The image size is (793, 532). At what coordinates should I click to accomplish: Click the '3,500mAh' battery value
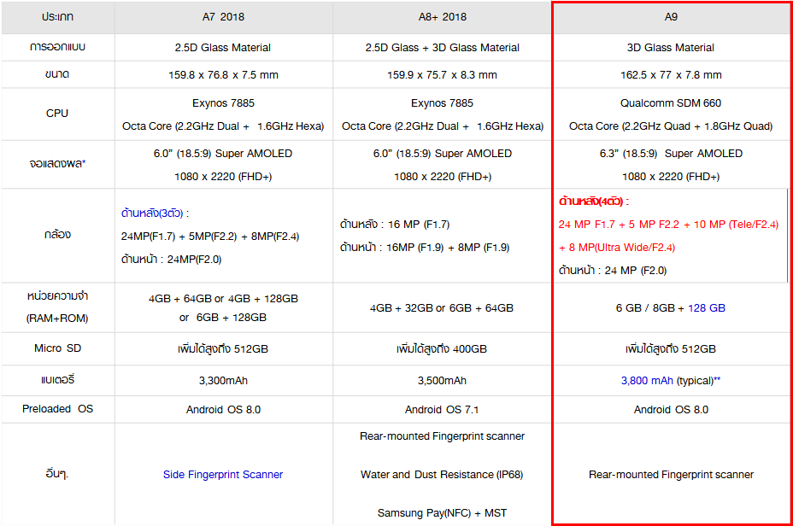click(x=442, y=381)
